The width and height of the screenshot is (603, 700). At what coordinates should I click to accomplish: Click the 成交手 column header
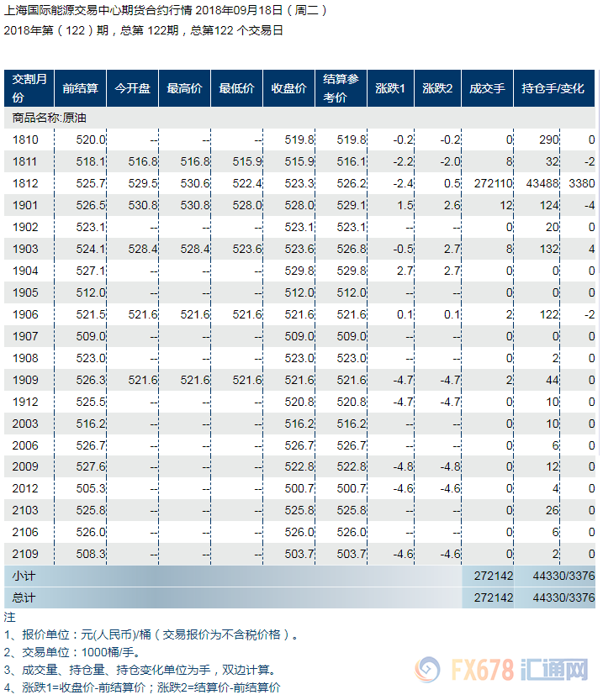(487, 88)
